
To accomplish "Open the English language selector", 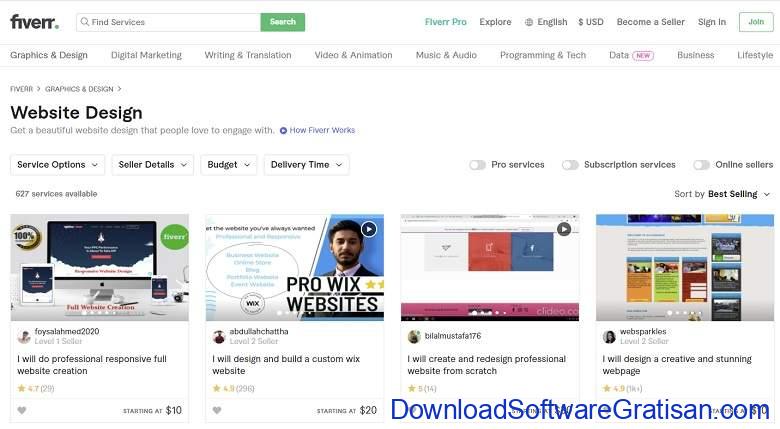I will (x=546, y=22).
